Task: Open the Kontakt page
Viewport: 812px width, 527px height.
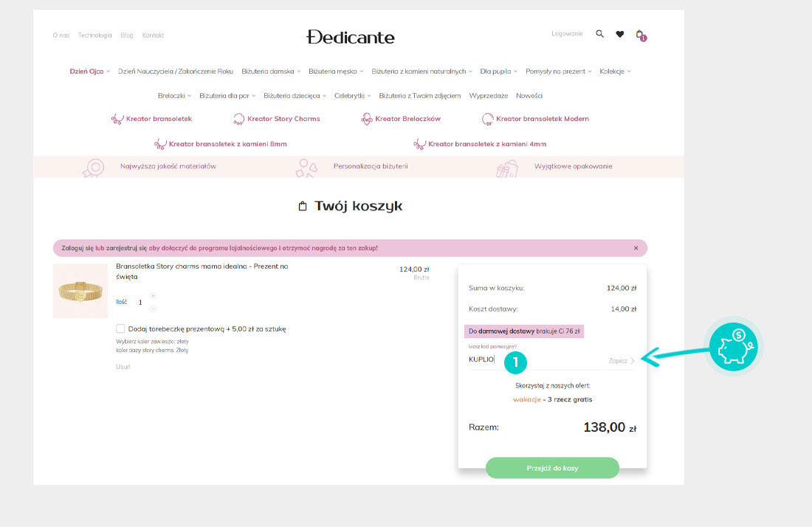Action: 154,35
